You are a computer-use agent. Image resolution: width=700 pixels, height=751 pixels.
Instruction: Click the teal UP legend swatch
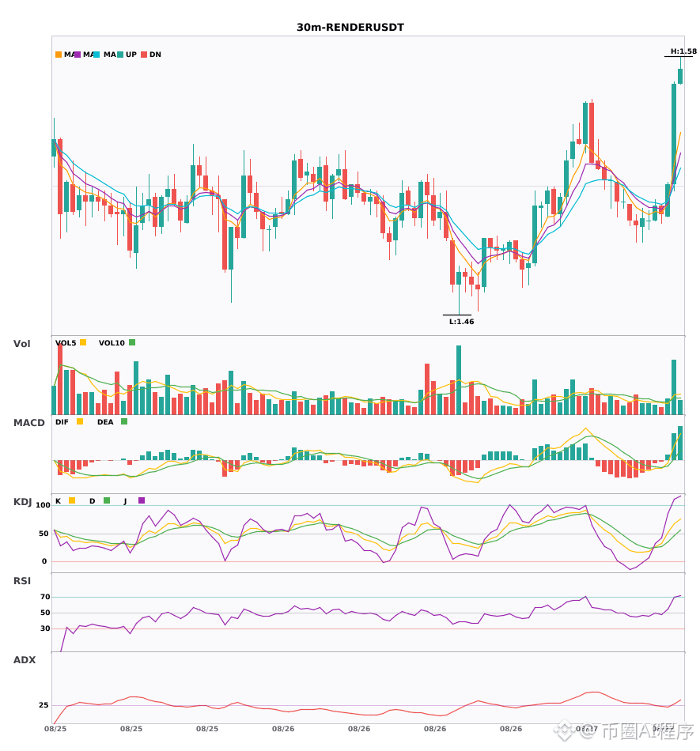120,55
